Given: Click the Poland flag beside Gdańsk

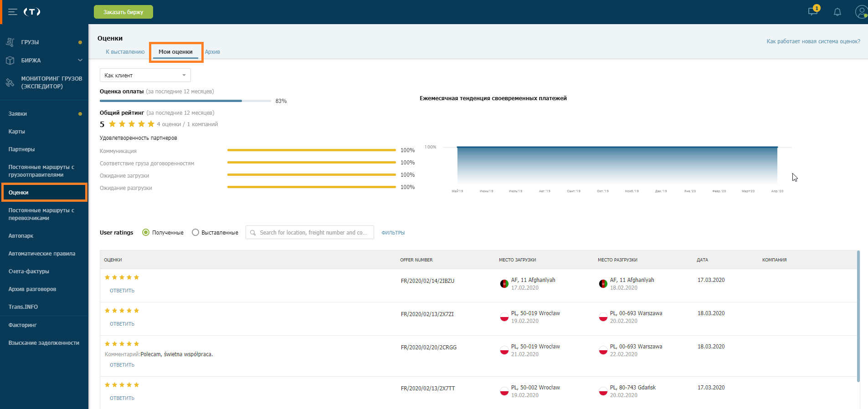Looking at the screenshot, I should 603,391.
